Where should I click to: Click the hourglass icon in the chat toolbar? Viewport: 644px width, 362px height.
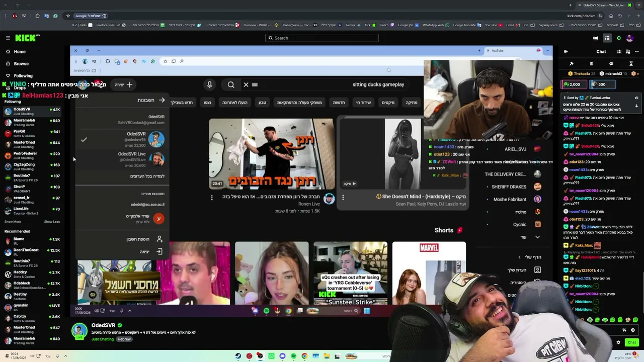tap(631, 64)
